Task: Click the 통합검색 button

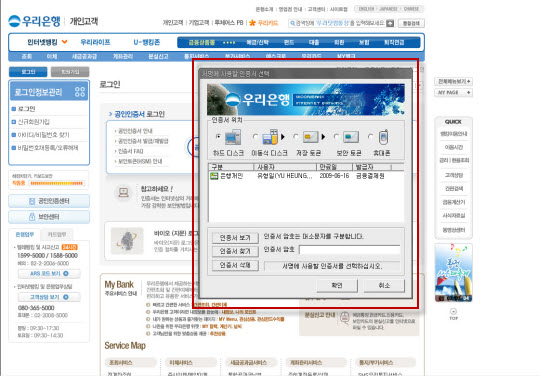Action: [411, 23]
